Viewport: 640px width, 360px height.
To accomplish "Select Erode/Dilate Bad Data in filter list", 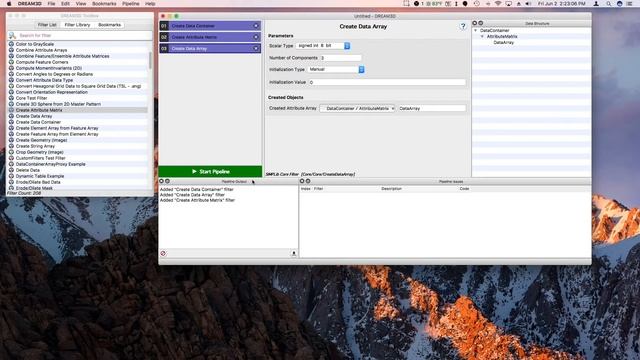I will pos(78,182).
